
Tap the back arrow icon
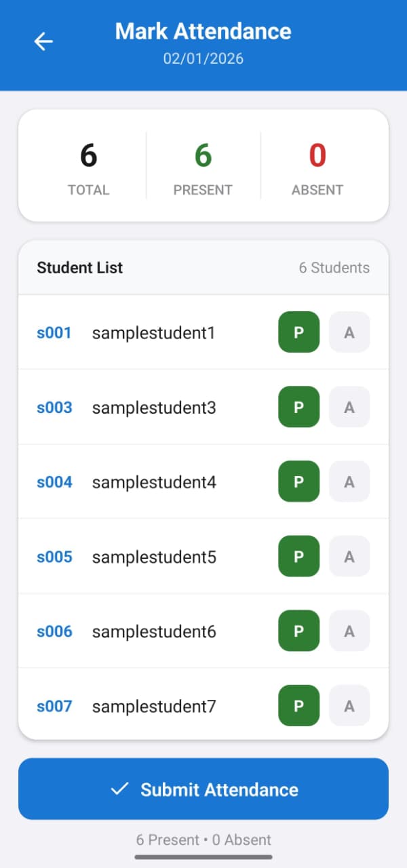tap(43, 42)
